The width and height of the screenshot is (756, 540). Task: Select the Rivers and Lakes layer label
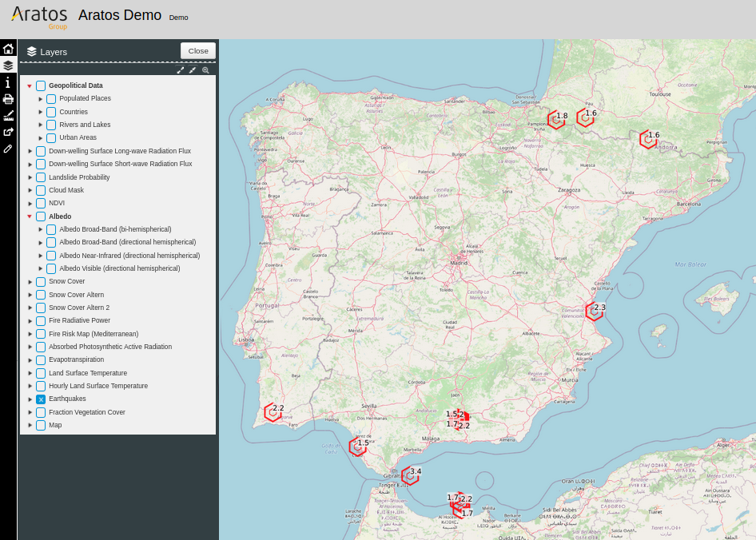[x=85, y=125]
